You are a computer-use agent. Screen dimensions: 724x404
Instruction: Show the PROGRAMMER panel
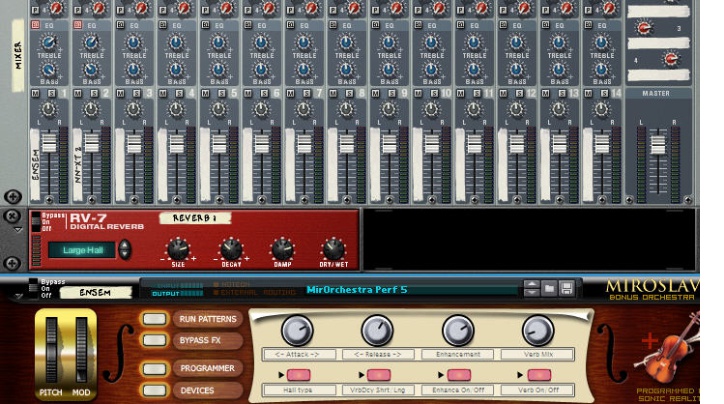pos(155,368)
